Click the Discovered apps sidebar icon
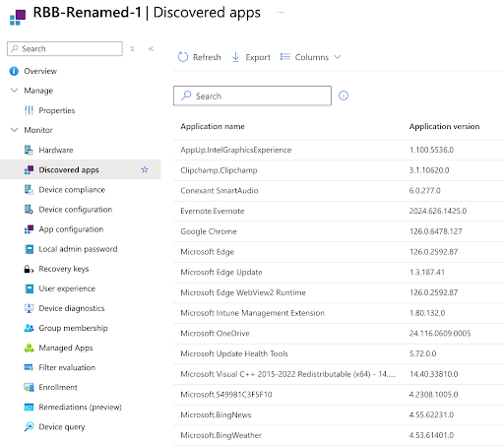 click(29, 169)
